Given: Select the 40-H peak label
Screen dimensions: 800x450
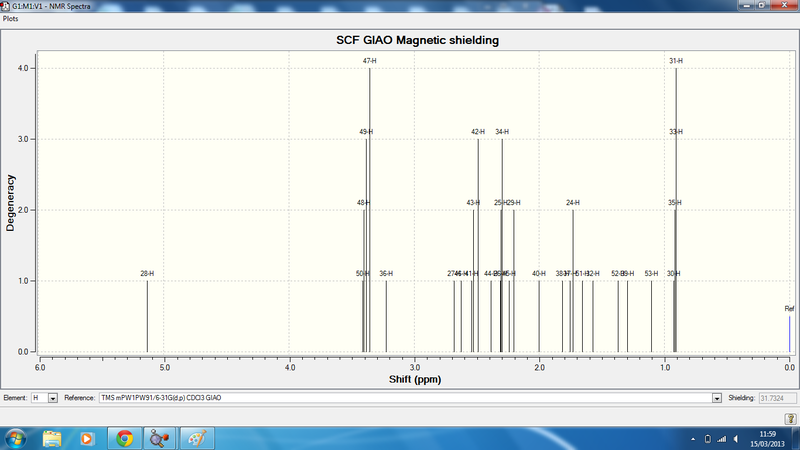Looking at the screenshot, I should pyautogui.click(x=539, y=273).
